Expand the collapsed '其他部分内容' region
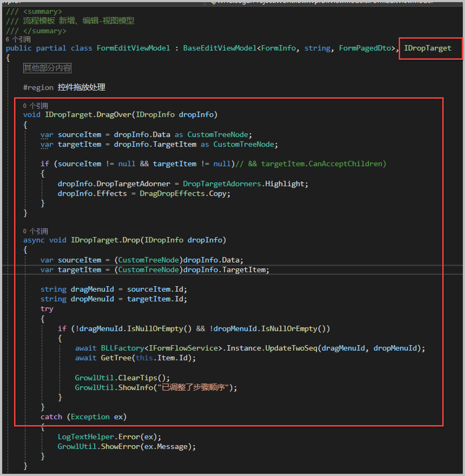This screenshot has width=465, height=476. point(47,68)
